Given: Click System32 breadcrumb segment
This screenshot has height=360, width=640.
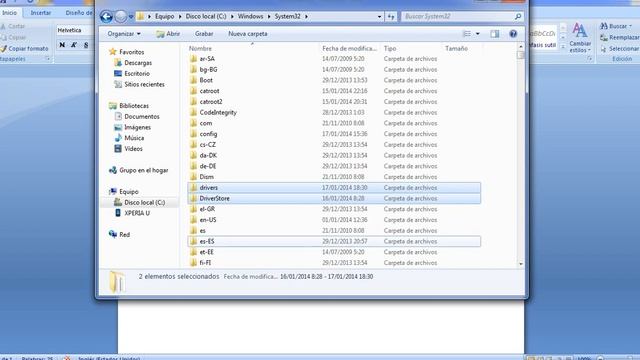Looking at the screenshot, I should pyautogui.click(x=287, y=17).
